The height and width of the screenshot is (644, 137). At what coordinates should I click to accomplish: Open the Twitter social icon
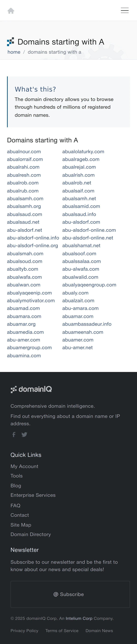pos(24,434)
